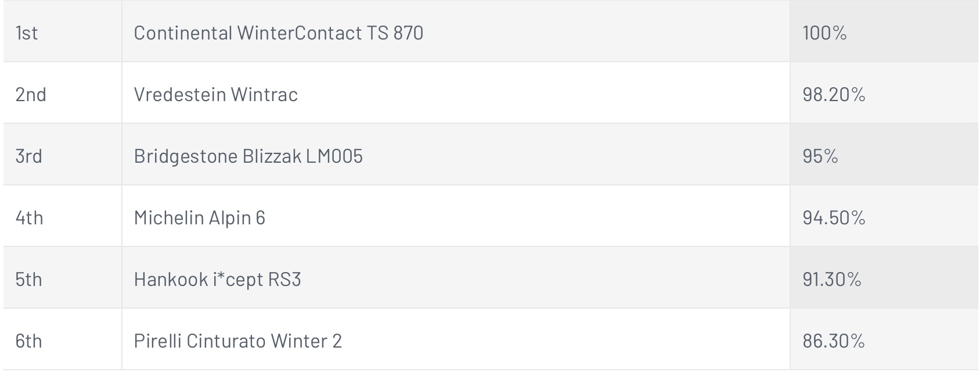Click the 4th rank cell
980x372 pixels.
tap(62, 216)
